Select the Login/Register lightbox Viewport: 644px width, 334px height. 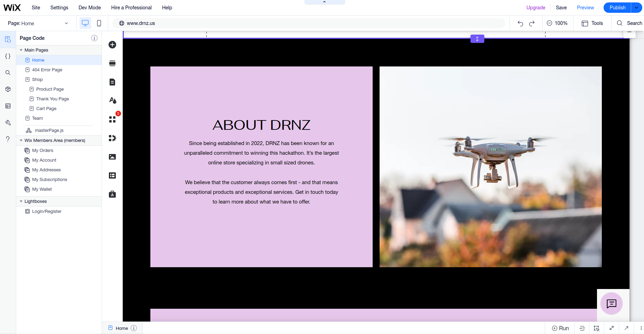pyautogui.click(x=59, y=211)
